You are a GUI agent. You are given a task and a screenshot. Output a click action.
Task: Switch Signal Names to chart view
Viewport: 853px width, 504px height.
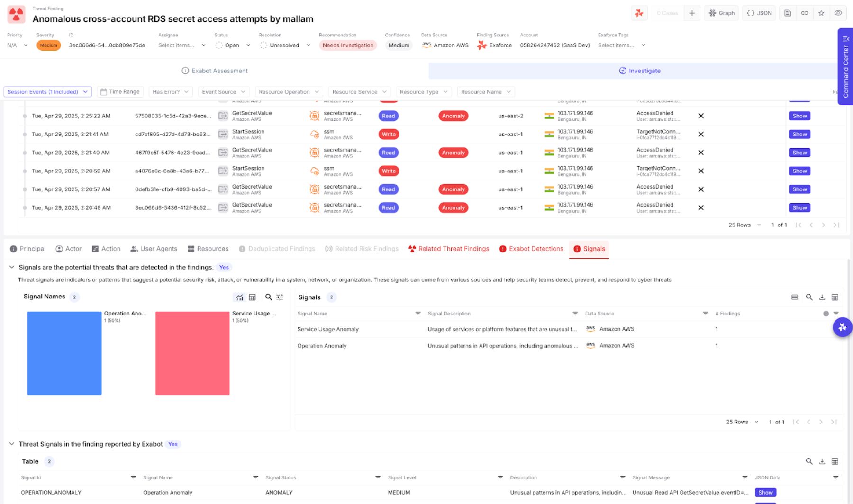pyautogui.click(x=239, y=297)
